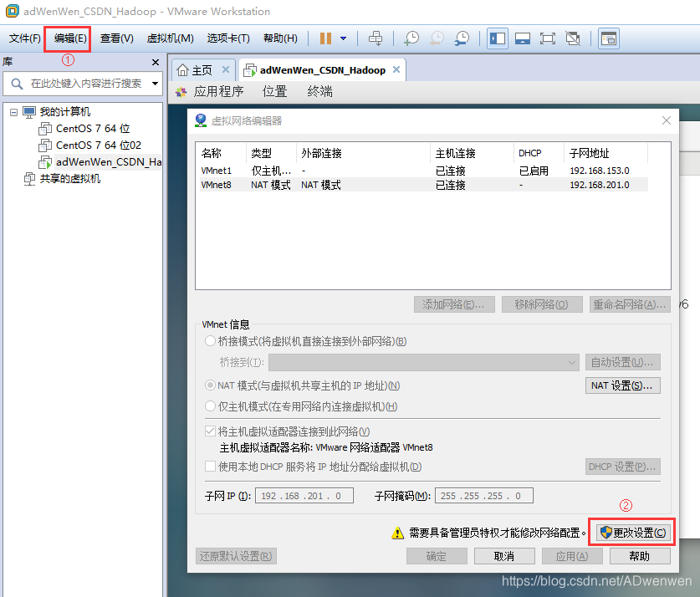The width and height of the screenshot is (700, 597).
Task: Close the 主页 tab
Action: point(226,69)
